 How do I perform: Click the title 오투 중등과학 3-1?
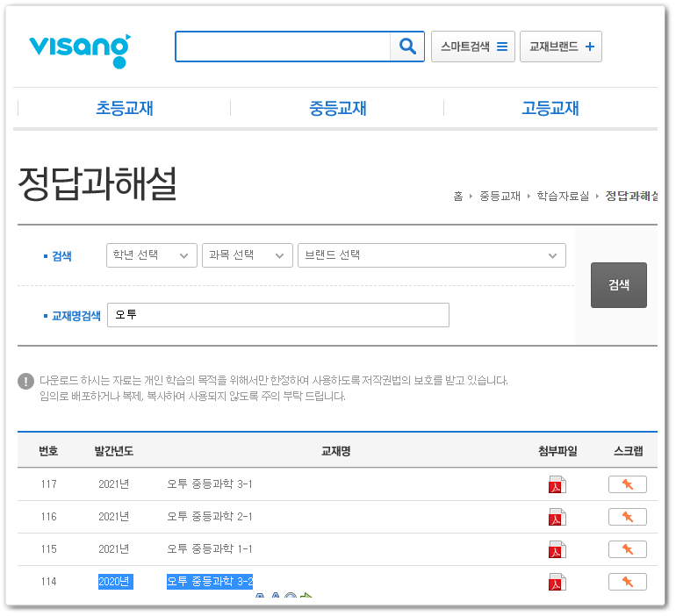tap(210, 484)
